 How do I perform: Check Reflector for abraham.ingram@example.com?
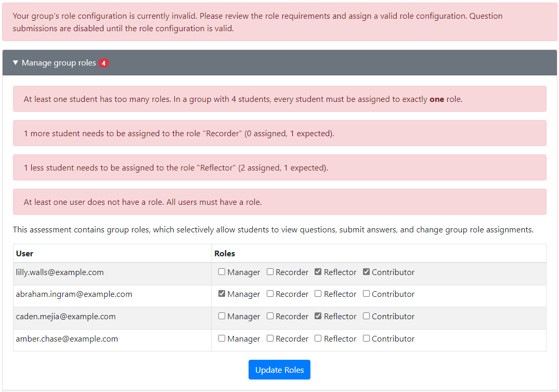pos(318,294)
